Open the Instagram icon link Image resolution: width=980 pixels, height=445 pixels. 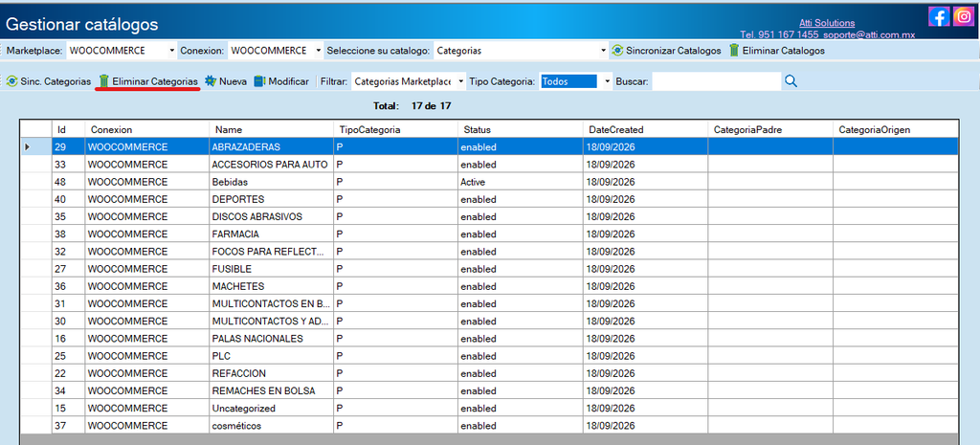963,16
